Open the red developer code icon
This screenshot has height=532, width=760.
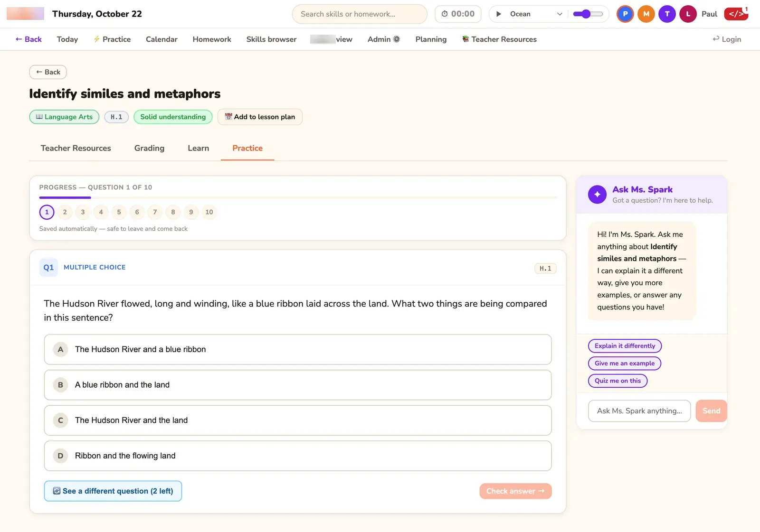[x=736, y=14]
